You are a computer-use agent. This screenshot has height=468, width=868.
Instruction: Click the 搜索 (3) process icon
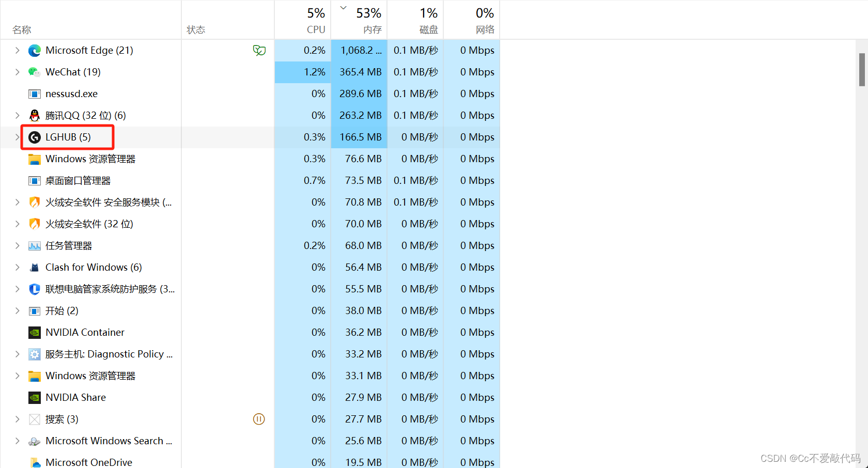35,419
